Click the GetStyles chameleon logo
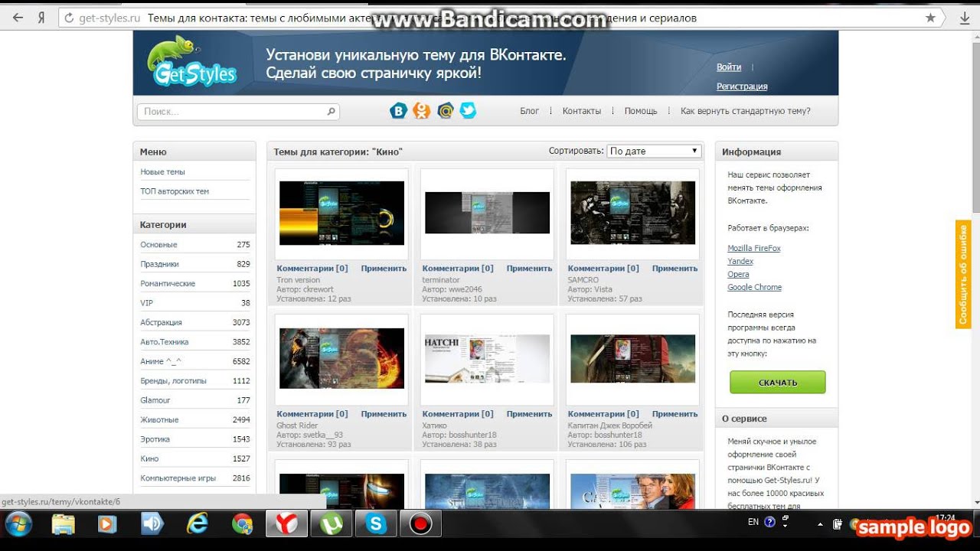This screenshot has height=551, width=980. [x=192, y=63]
